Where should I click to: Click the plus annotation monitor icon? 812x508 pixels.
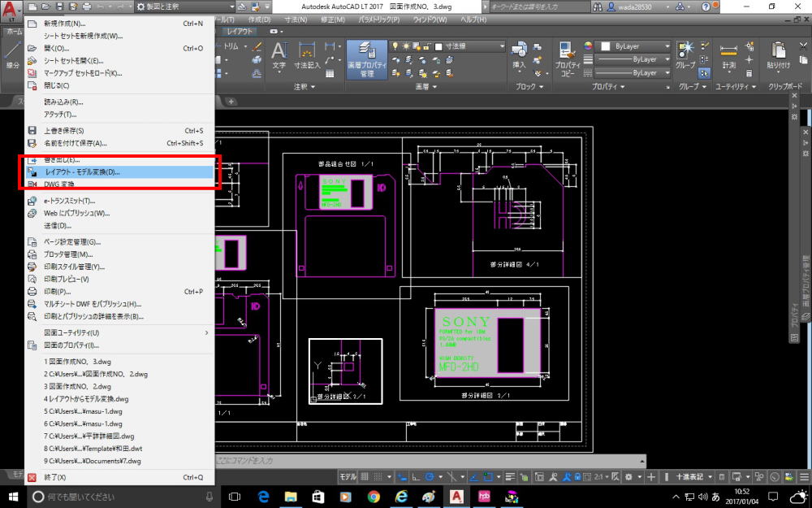pos(652,477)
